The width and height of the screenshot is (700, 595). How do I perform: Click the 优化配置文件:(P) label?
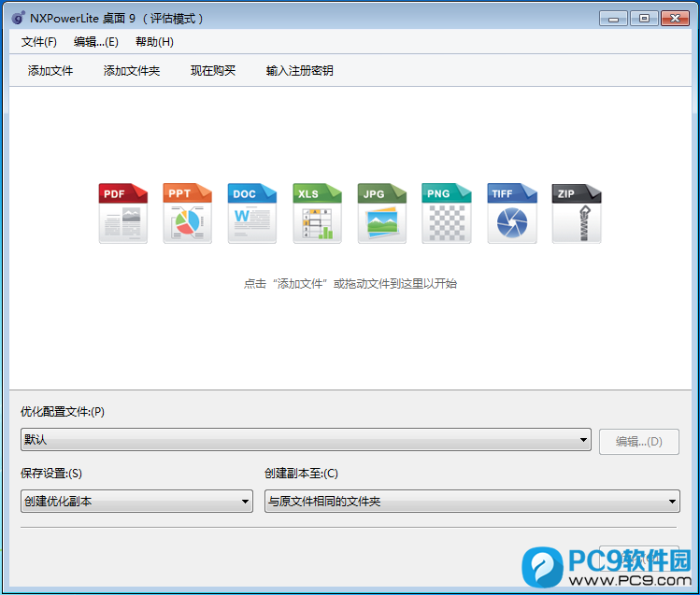coord(63,412)
